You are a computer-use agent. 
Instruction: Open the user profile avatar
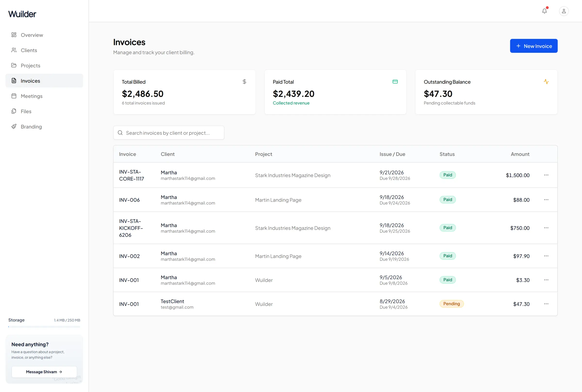(564, 11)
